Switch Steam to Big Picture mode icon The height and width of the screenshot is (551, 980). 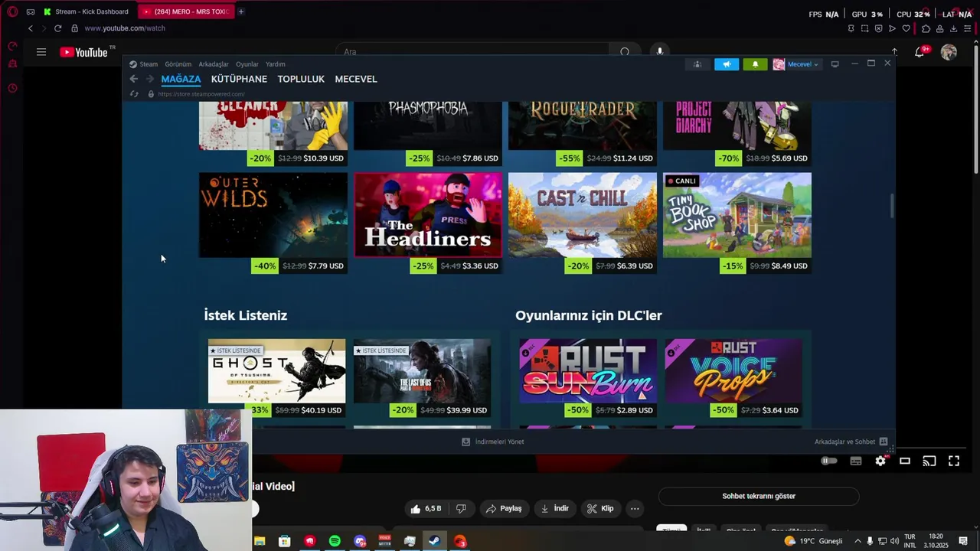point(835,64)
